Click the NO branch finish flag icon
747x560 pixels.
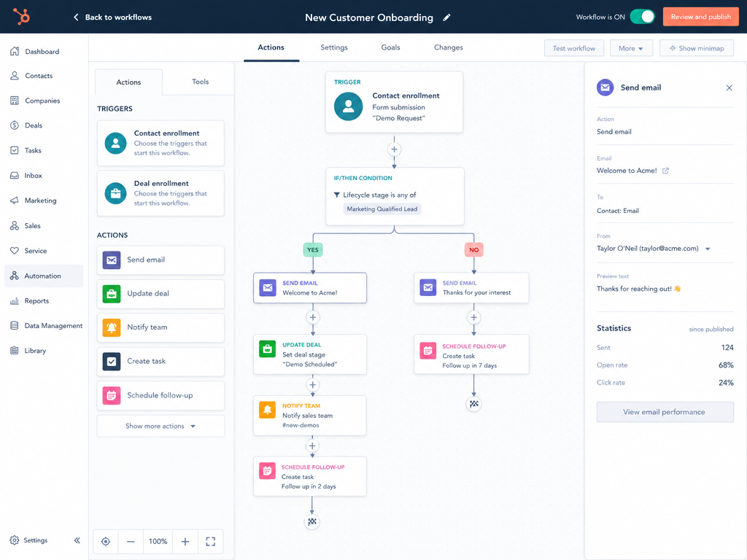click(473, 404)
